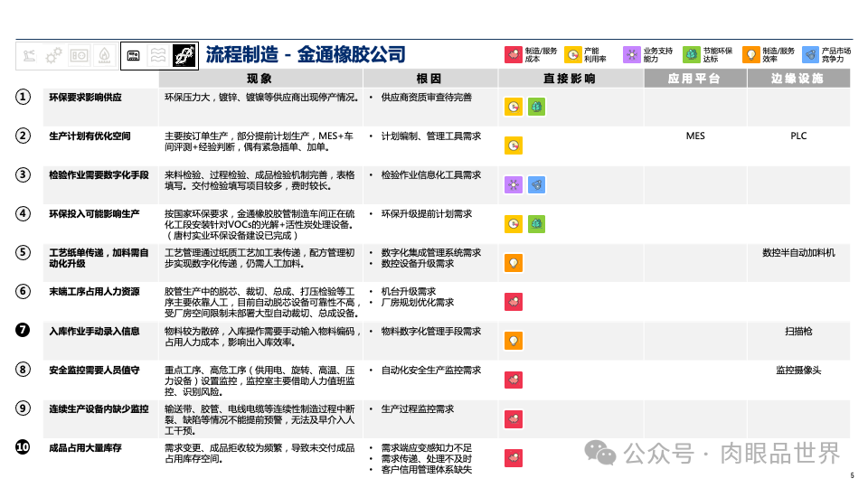The image size is (868, 488).
Task: Click the green 节能环保达标 legend icon
Action: click(x=692, y=55)
